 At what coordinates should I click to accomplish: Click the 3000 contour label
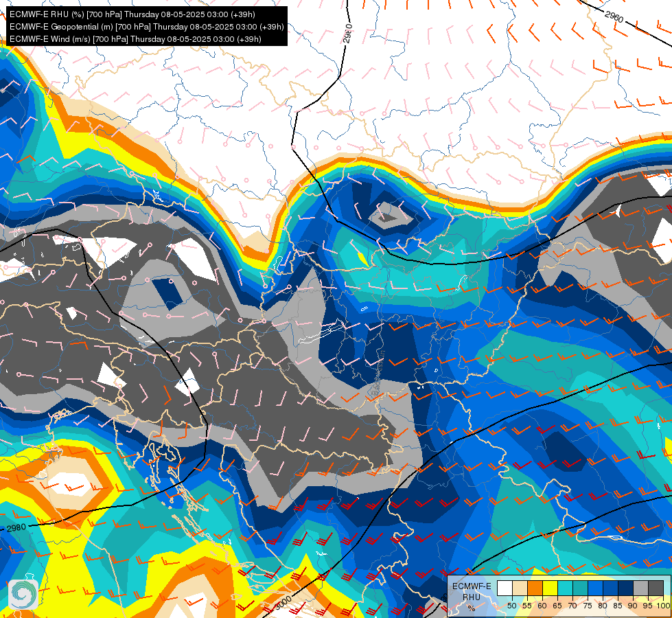point(283,604)
